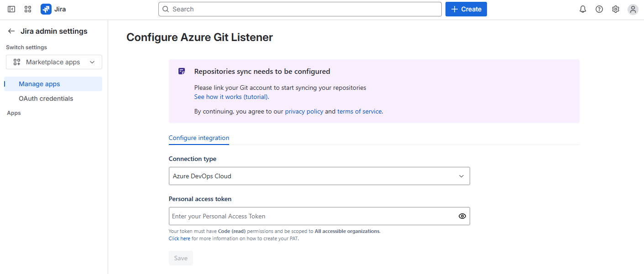The height and width of the screenshot is (274, 644).
Task: Click the Switch settings label
Action: coord(26,47)
